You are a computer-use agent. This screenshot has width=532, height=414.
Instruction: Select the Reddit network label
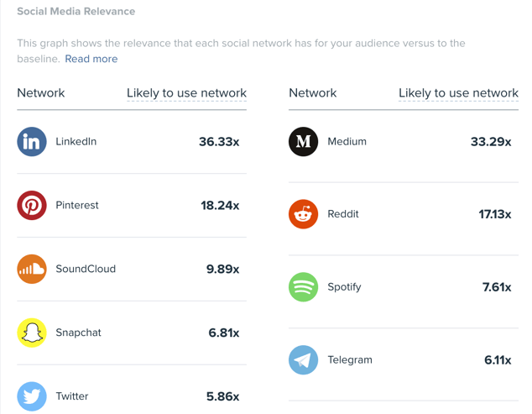[343, 214]
